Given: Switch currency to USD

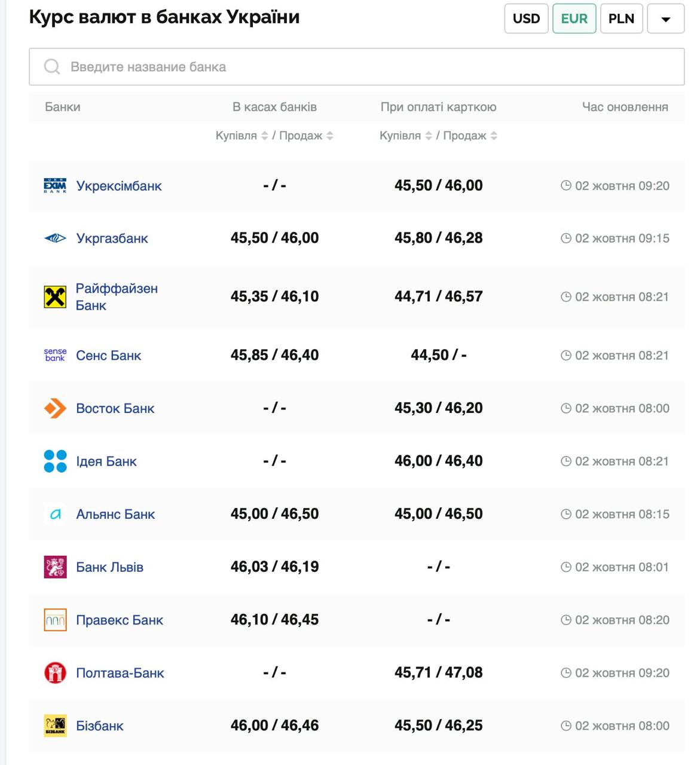Looking at the screenshot, I should coord(526,19).
